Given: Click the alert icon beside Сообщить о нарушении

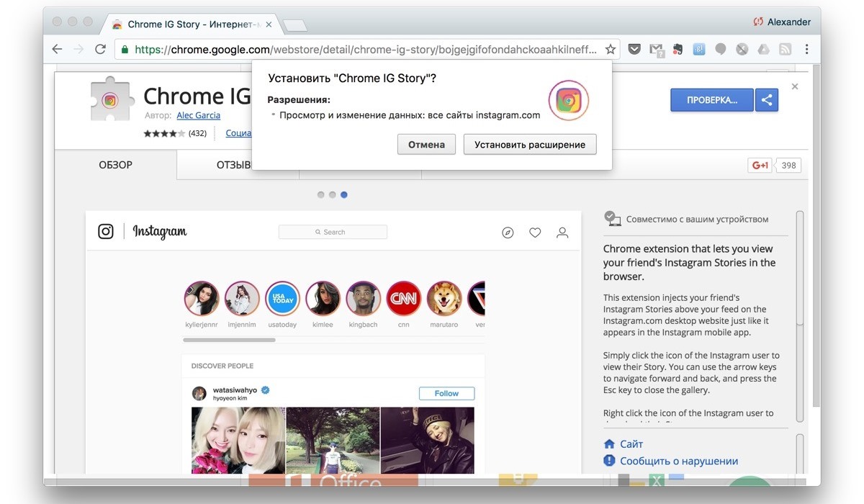Looking at the screenshot, I should click(609, 461).
